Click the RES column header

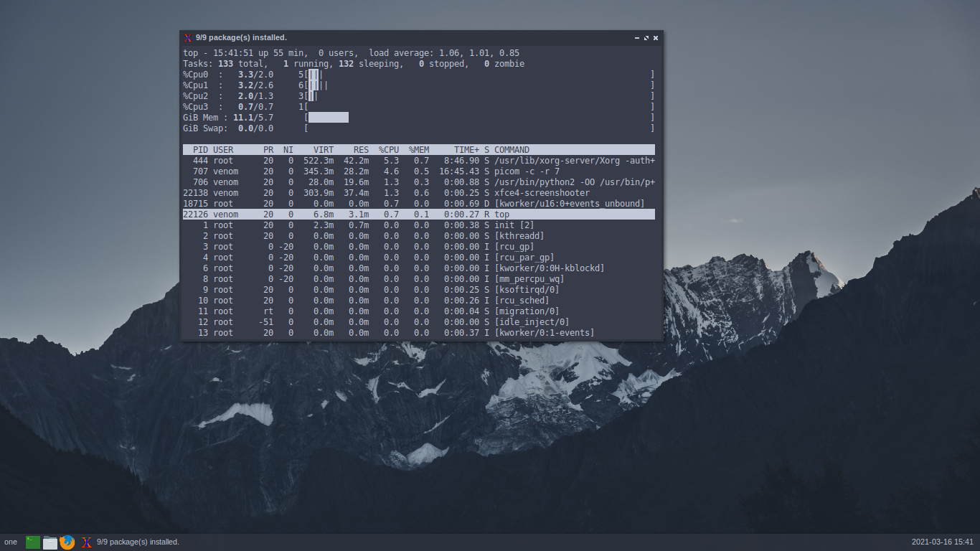362,150
